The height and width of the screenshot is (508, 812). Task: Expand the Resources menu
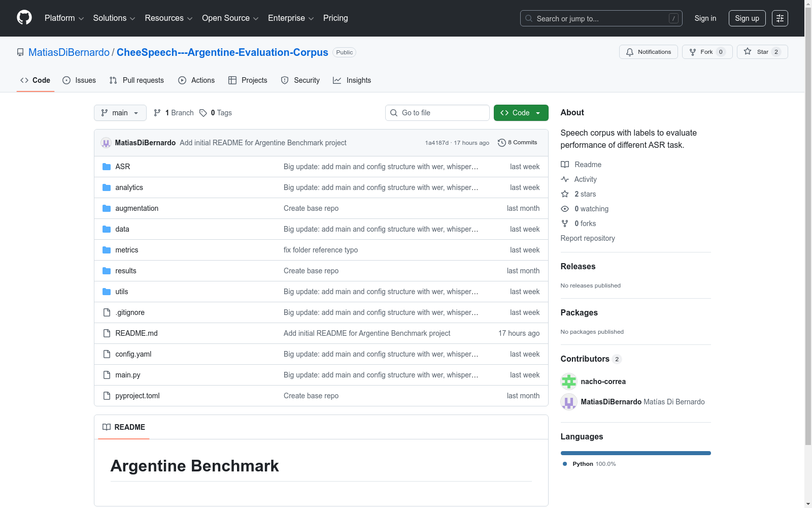168,18
